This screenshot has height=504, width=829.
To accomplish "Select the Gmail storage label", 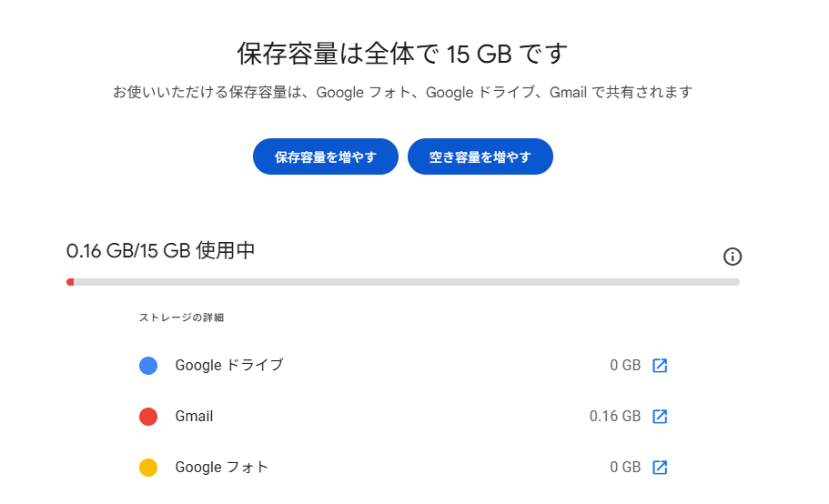I will [194, 417].
